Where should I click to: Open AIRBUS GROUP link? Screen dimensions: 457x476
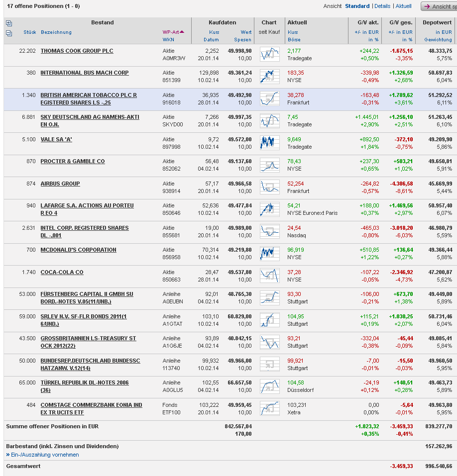click(60, 184)
